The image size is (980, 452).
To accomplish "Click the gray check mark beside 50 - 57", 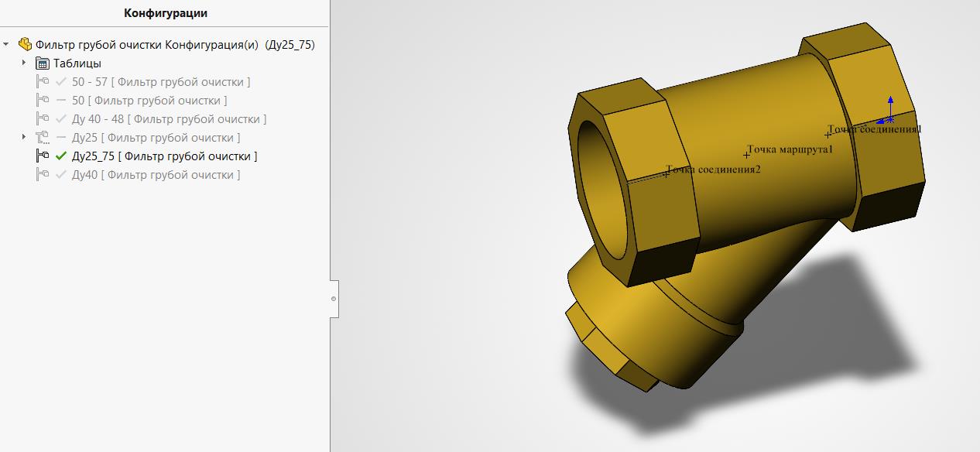I will tap(61, 81).
